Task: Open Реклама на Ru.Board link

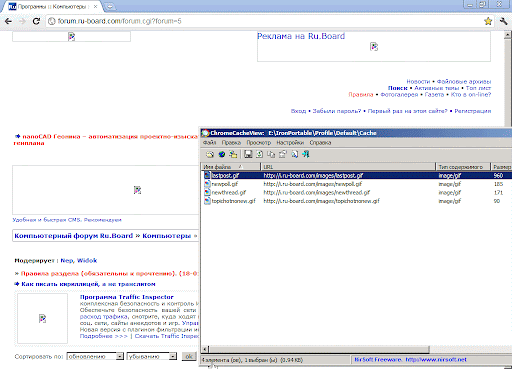Action: pyautogui.click(x=301, y=36)
